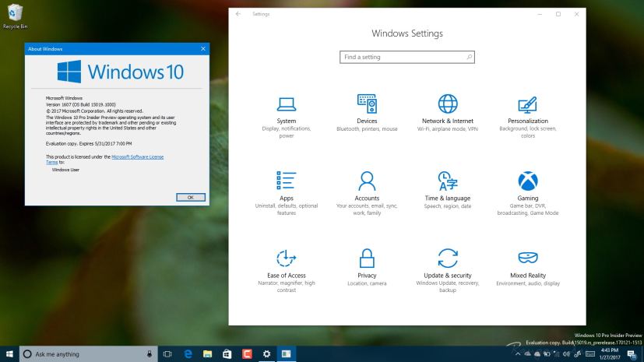This screenshot has width=644, height=362.
Task: Open the Apps settings category
Action: [287, 194]
